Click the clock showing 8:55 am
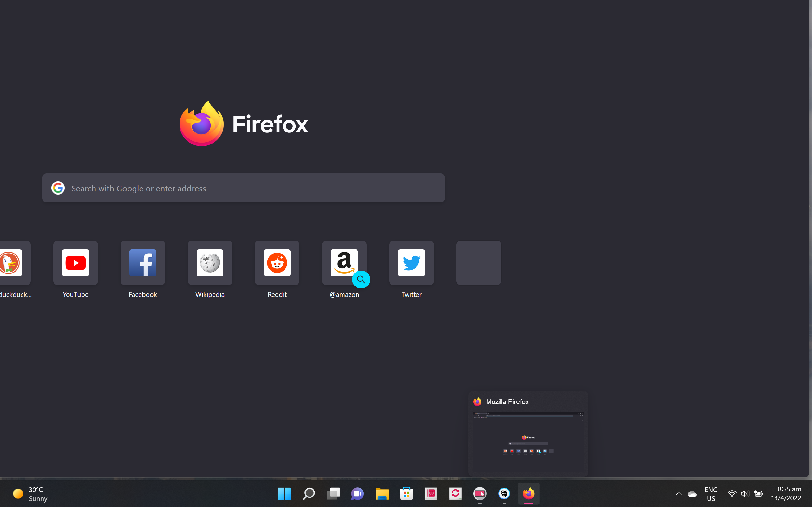Screen dimensions: 812x507 (x=786, y=494)
